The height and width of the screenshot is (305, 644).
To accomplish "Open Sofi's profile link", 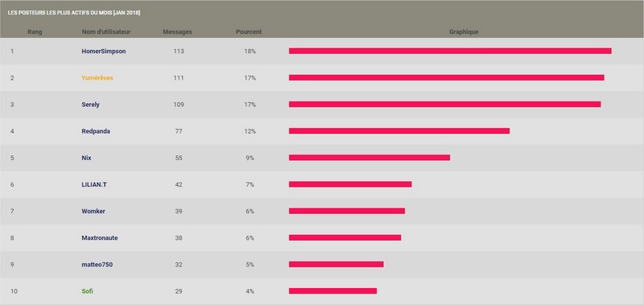I will 88,291.
